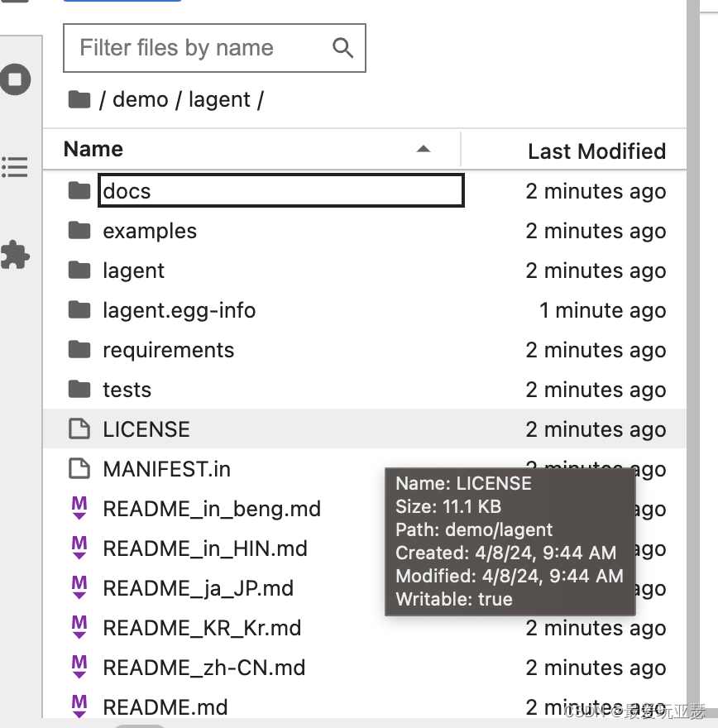Viewport: 718px width, 728px height.
Task: Select the lagent.egg-info folder name
Action: pyautogui.click(x=179, y=310)
